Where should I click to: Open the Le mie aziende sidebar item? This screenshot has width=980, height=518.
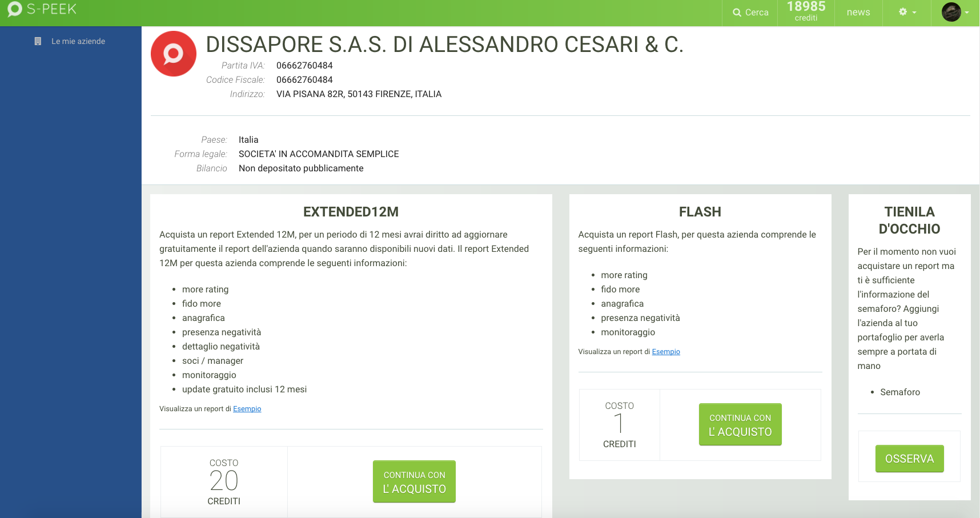click(78, 41)
